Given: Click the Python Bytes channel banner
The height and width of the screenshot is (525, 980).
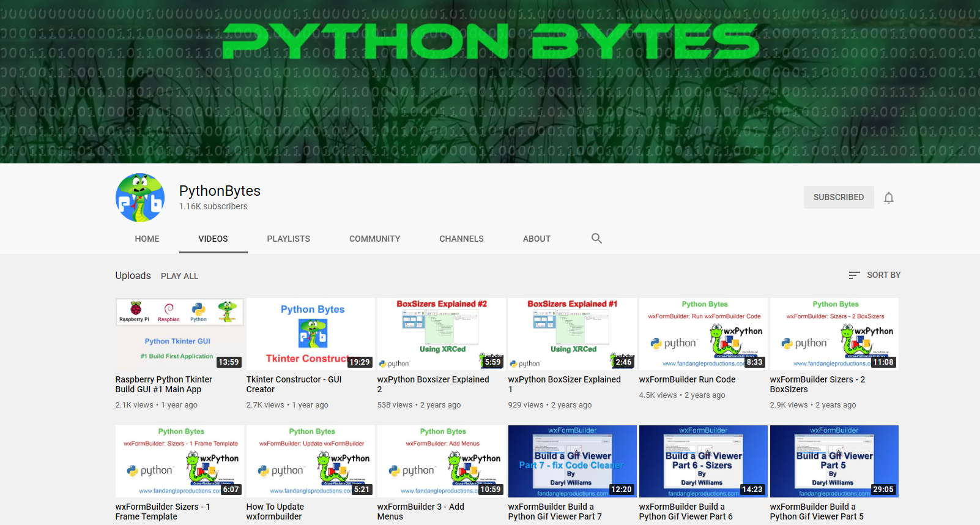Looking at the screenshot, I should [x=490, y=81].
